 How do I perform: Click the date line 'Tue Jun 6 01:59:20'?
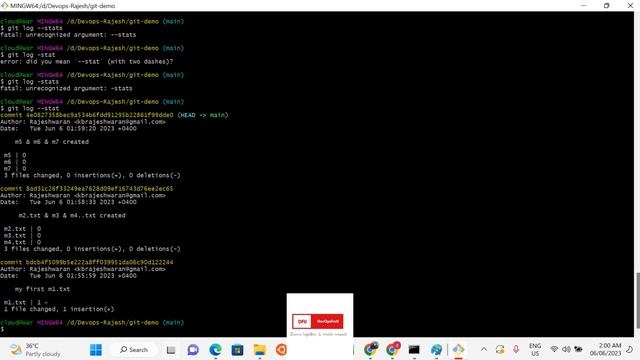coord(69,129)
